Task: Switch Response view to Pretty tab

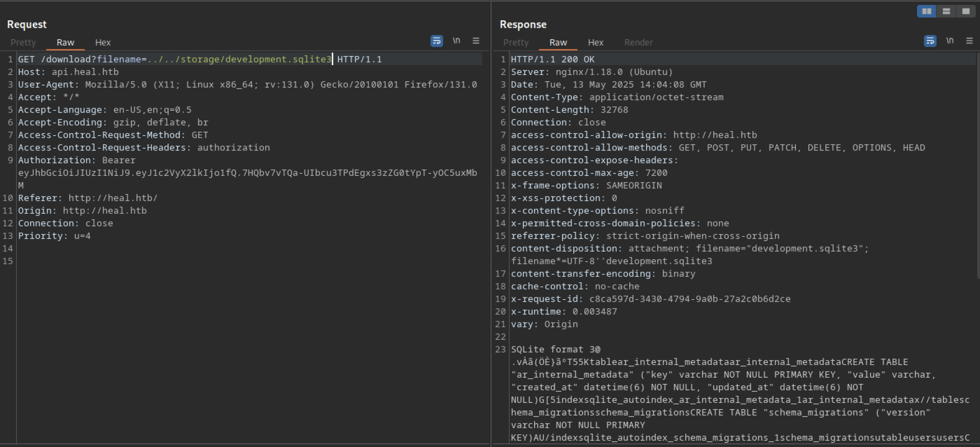Action: pyautogui.click(x=516, y=43)
